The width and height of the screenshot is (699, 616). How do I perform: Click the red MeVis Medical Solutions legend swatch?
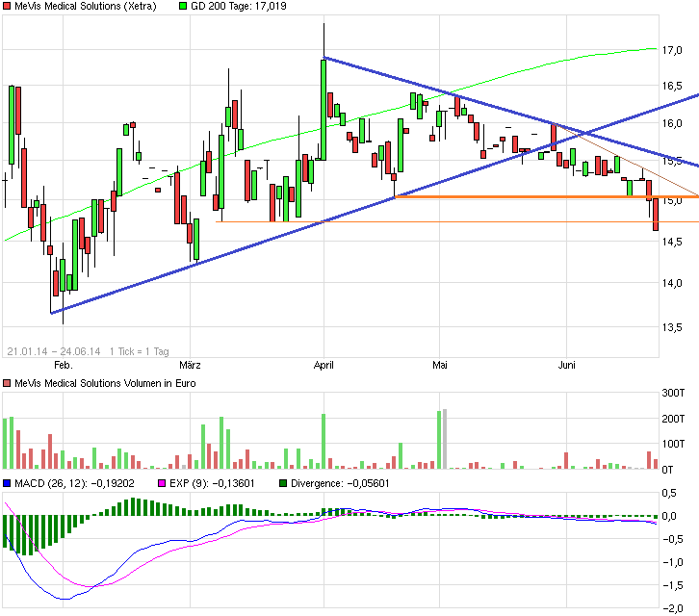pyautogui.click(x=7, y=7)
